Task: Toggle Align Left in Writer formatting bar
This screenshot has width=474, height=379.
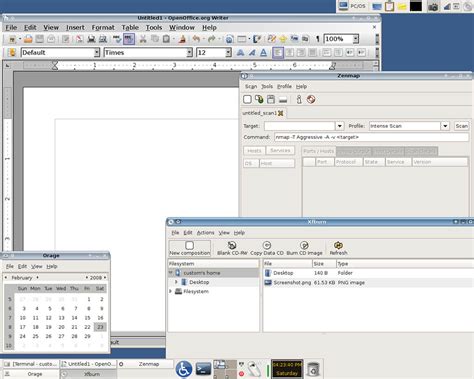Action: (x=278, y=52)
